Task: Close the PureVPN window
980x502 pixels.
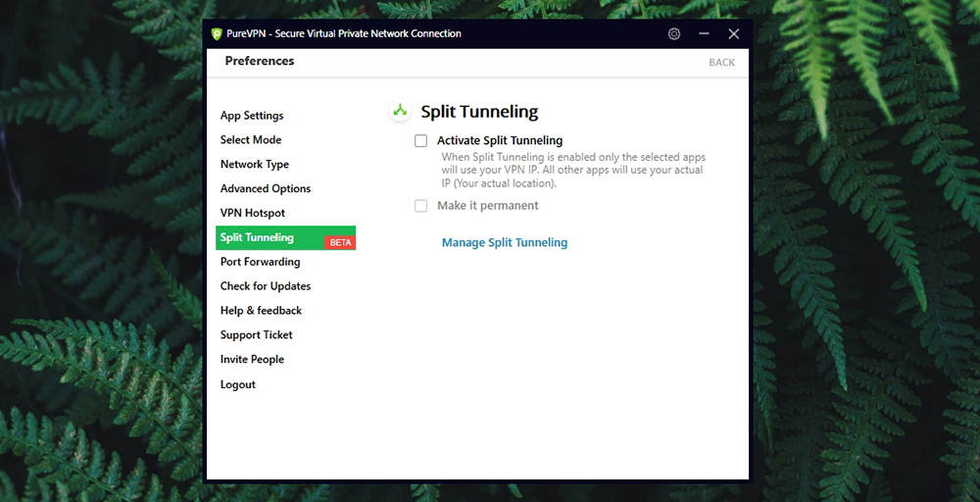Action: (x=734, y=33)
